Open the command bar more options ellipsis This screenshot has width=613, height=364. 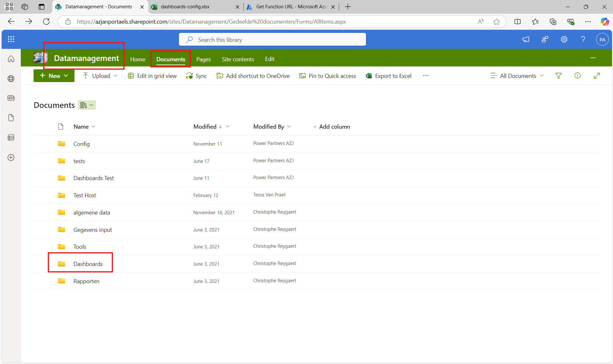click(x=426, y=76)
